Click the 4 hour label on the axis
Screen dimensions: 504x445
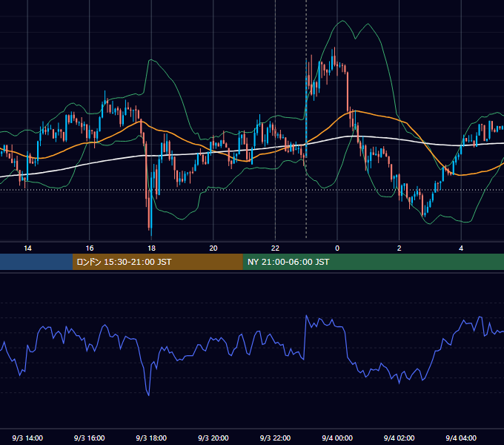click(461, 248)
